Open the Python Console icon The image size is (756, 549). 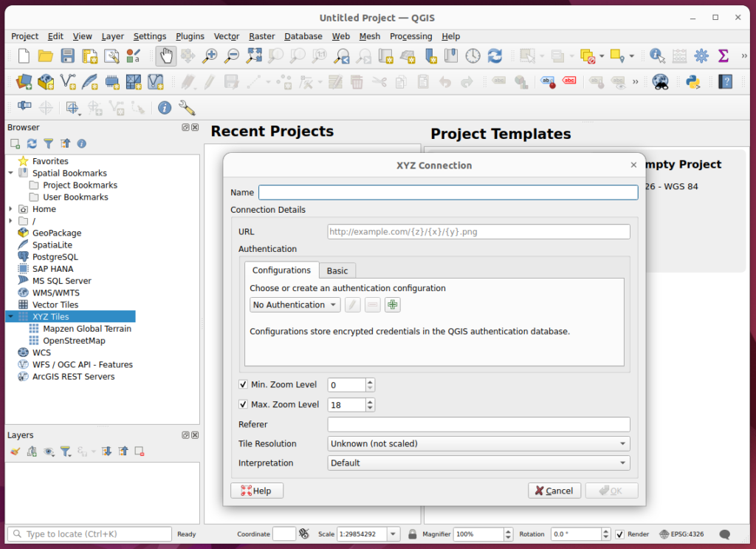coord(693,81)
